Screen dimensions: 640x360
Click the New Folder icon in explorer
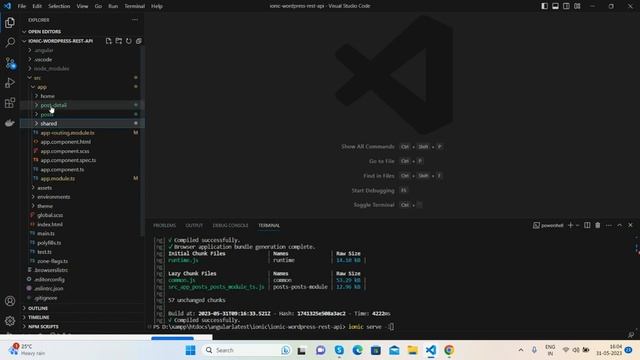point(119,41)
